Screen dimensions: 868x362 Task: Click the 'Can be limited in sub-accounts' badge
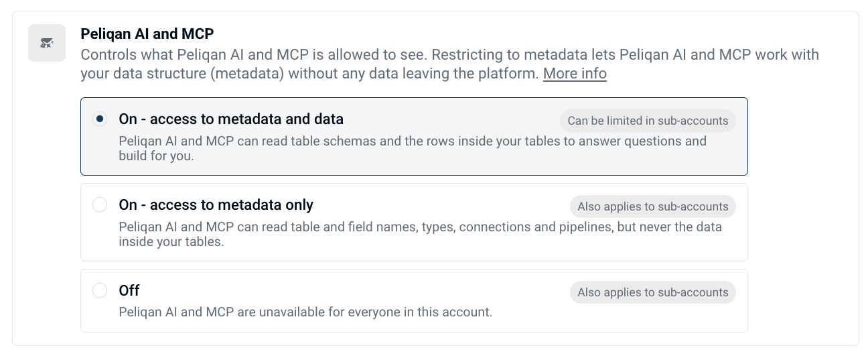coord(648,121)
